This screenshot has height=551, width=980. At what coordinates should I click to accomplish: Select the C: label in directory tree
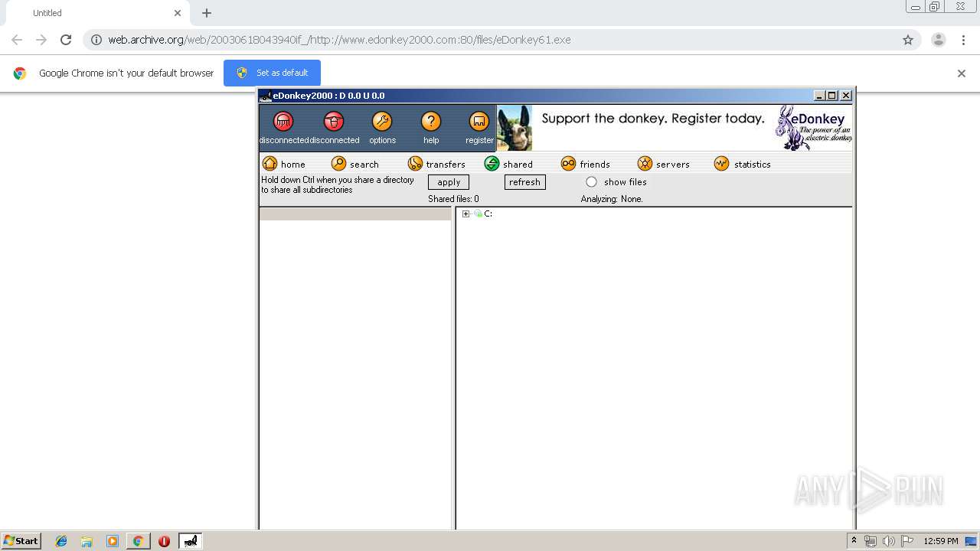coord(488,214)
